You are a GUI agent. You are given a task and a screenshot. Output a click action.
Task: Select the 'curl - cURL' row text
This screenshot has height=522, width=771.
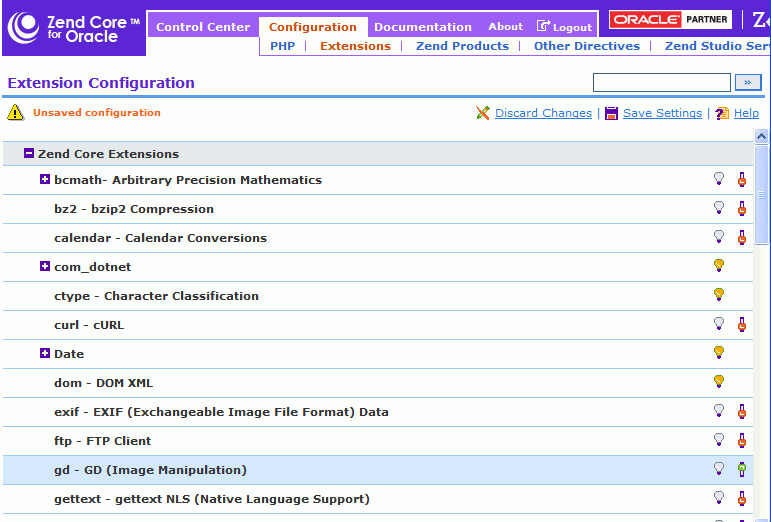[89, 325]
